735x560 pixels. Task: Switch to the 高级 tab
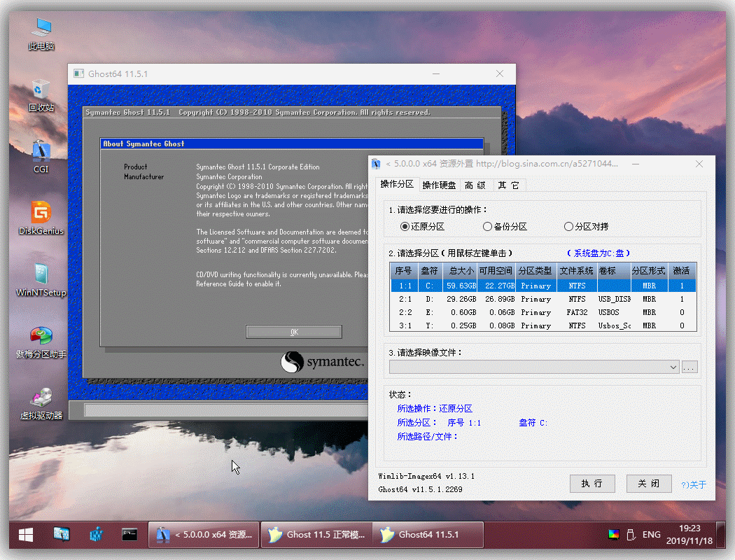(x=475, y=185)
